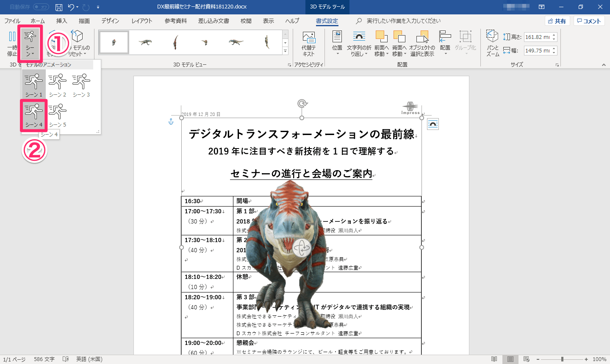Click page indicator 1/1 ページ
This screenshot has width=610, height=364.
click(x=14, y=359)
